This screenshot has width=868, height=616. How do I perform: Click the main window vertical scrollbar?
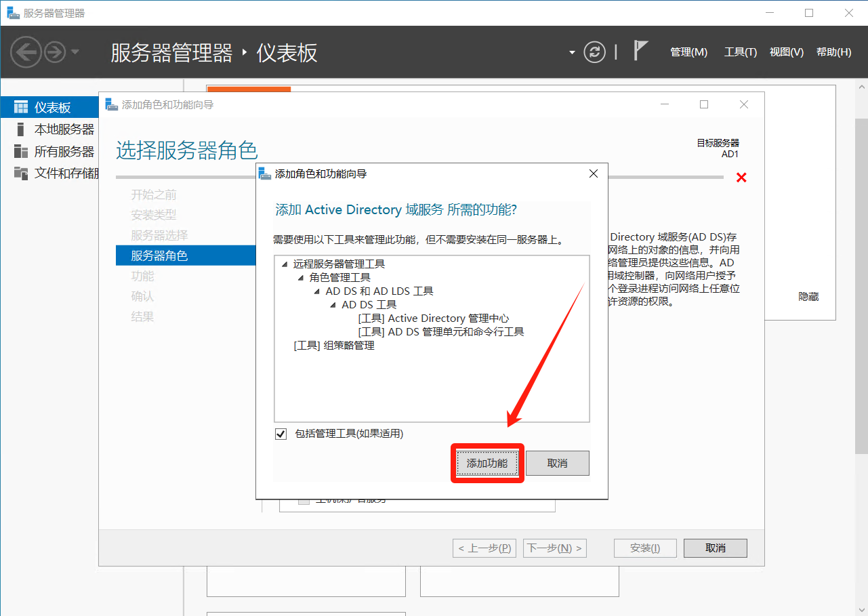point(861,285)
